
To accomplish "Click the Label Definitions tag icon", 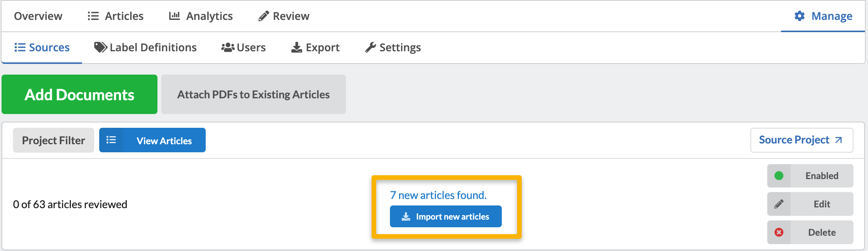I will click(100, 47).
